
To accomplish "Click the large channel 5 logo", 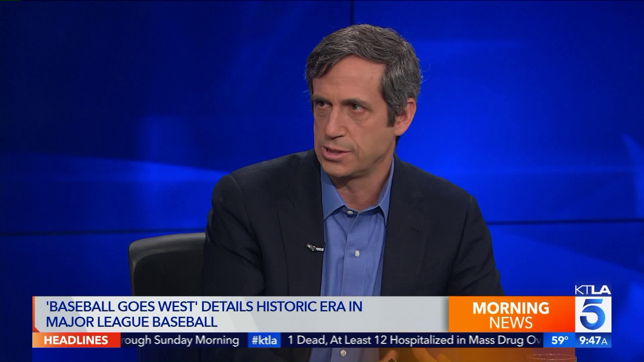I will (x=593, y=314).
